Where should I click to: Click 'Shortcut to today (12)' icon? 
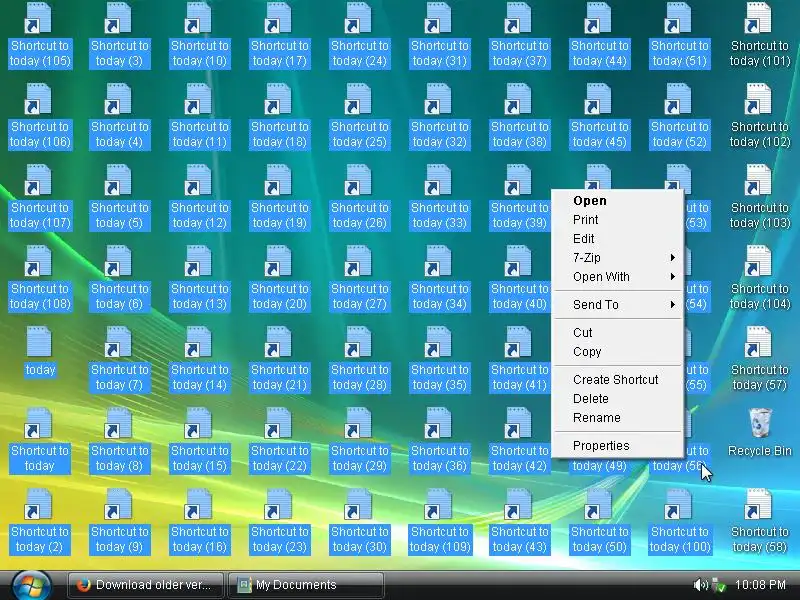point(199,198)
